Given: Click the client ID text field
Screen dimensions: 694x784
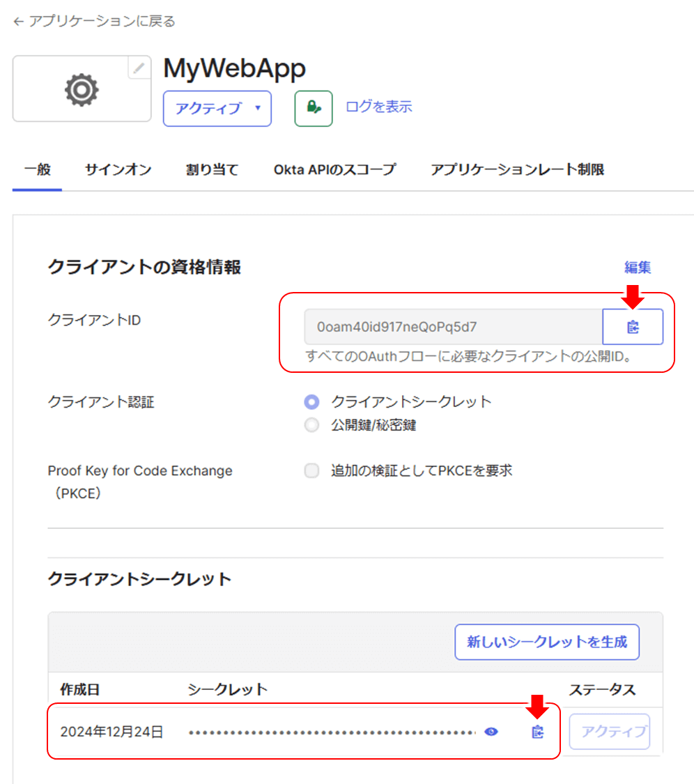Looking at the screenshot, I should (453, 327).
